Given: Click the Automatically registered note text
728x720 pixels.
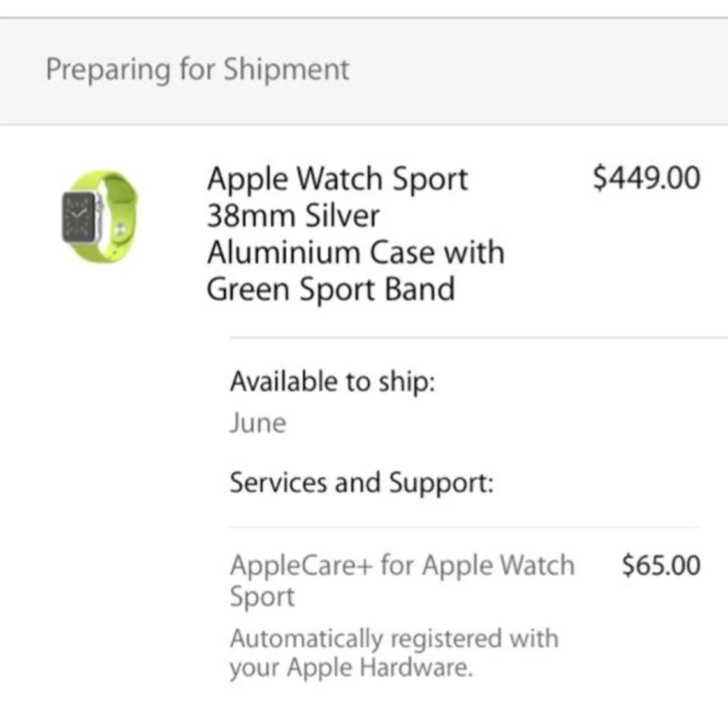Looking at the screenshot, I should 394,638.
